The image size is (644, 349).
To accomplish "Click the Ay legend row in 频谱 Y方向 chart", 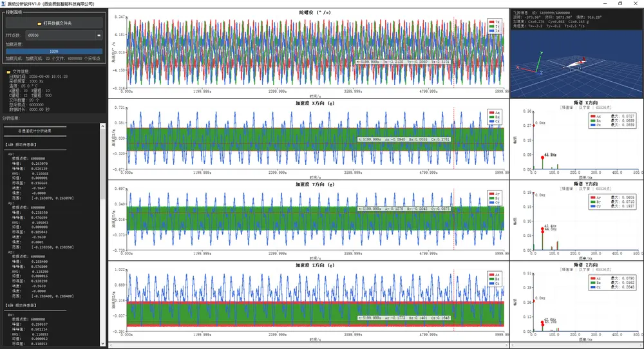I will [x=612, y=198].
